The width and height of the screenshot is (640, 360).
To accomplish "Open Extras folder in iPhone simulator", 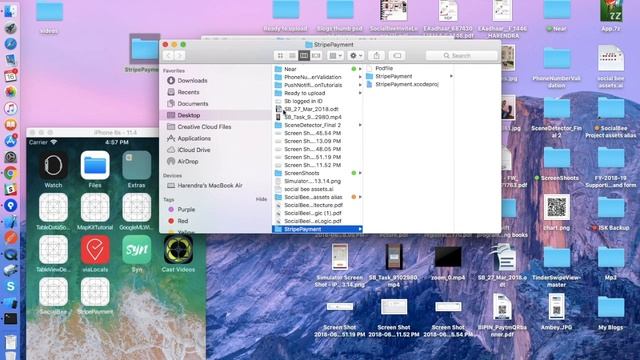I will pos(136,165).
